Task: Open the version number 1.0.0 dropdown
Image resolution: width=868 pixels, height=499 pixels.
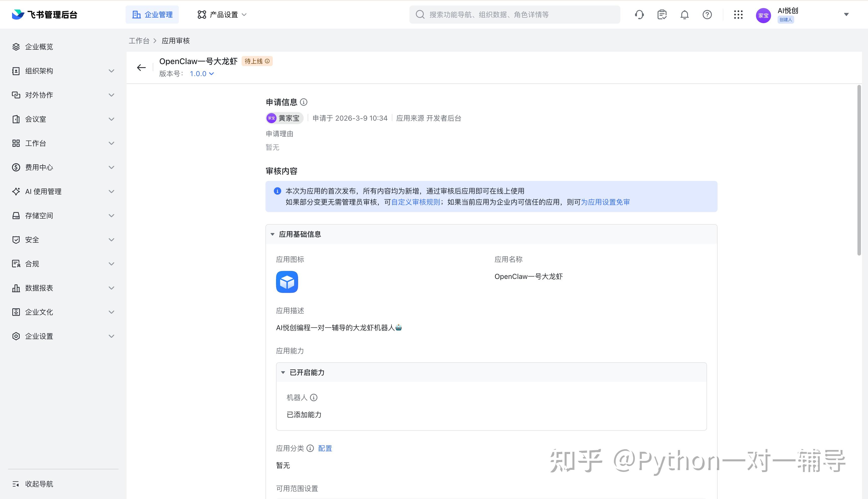Action: pyautogui.click(x=202, y=74)
